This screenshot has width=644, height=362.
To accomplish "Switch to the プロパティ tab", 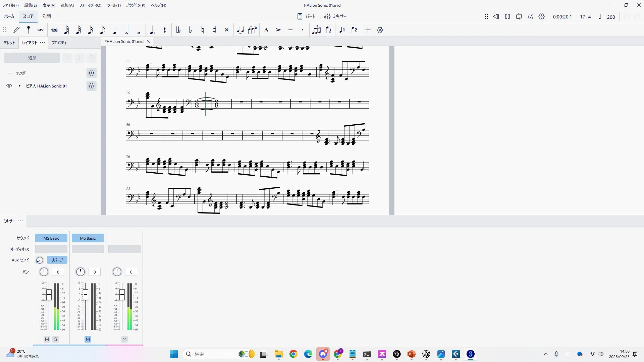I will (59, 43).
